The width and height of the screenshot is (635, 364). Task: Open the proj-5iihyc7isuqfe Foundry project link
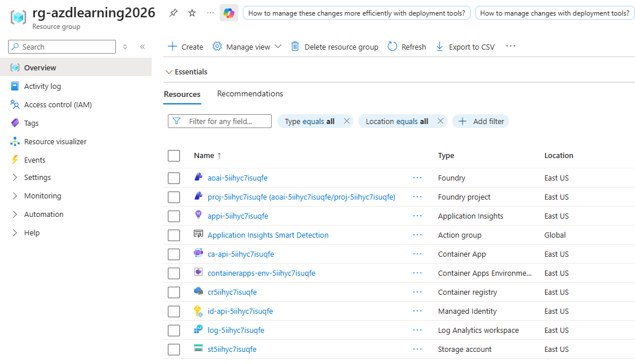pos(301,197)
